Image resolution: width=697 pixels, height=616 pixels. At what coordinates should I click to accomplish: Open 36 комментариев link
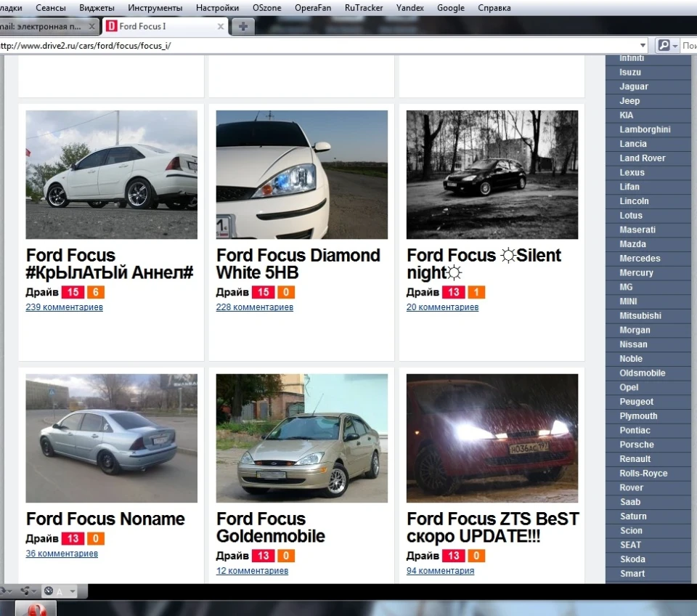62,554
